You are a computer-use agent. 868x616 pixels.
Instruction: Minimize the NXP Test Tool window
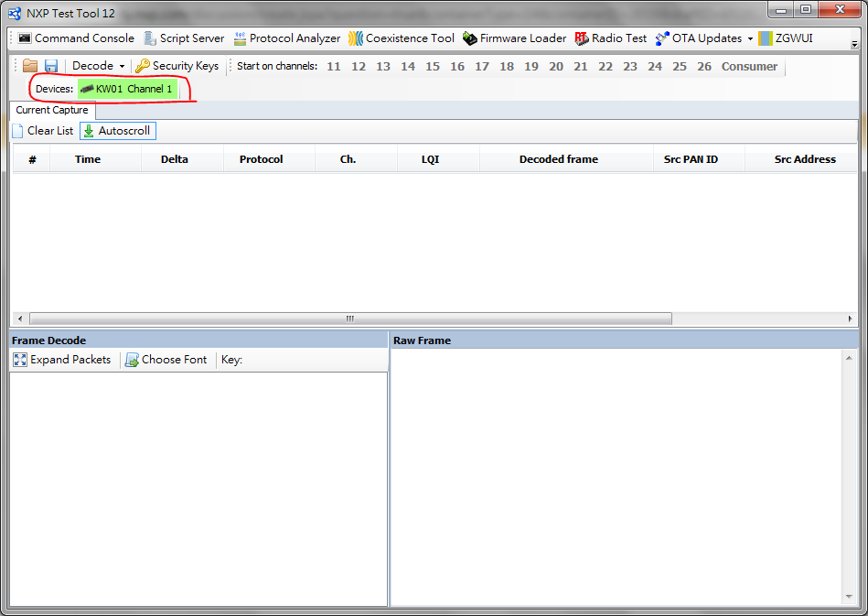click(781, 9)
